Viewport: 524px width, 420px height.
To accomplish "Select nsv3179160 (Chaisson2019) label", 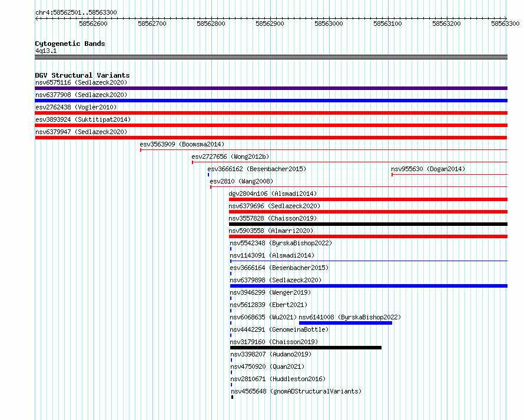I will coord(274,342).
